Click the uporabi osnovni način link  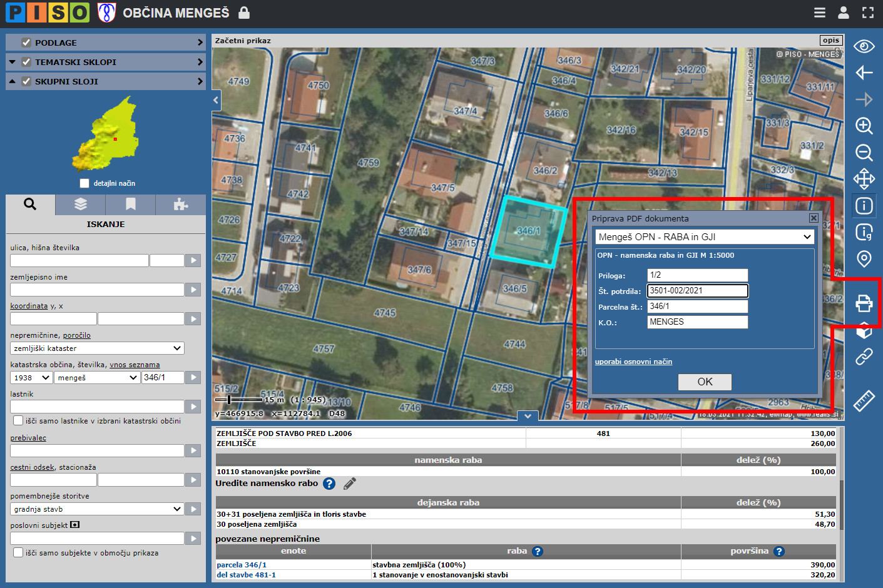[x=633, y=362]
